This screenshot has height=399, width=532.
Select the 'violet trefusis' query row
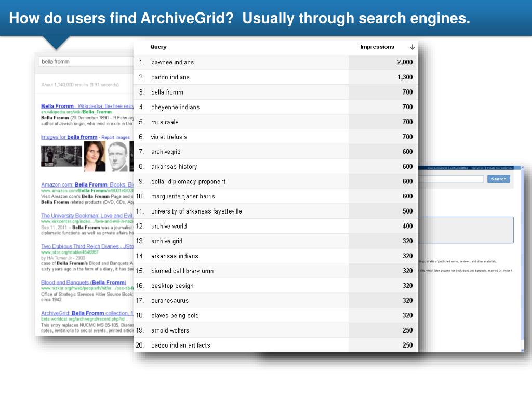pyautogui.click(x=275, y=137)
